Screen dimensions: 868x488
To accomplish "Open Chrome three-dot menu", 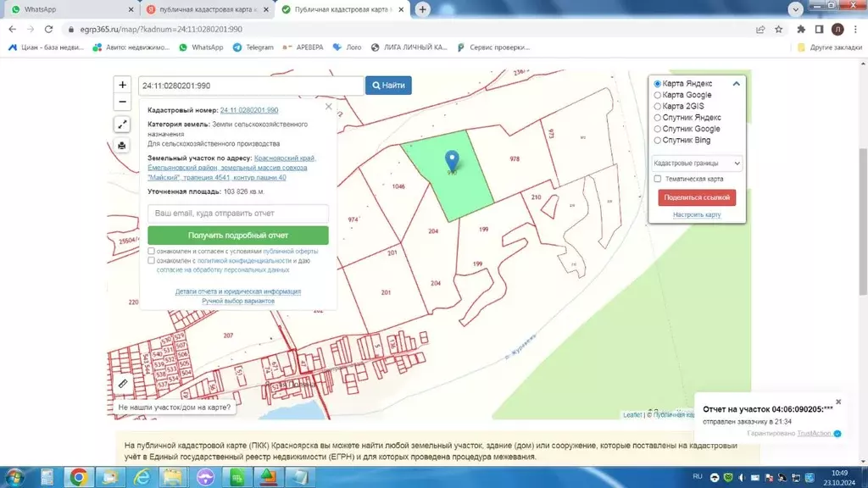I will click(856, 30).
